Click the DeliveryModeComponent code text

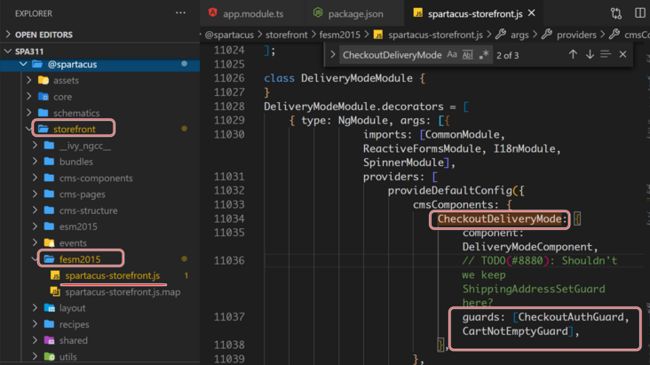click(x=527, y=247)
